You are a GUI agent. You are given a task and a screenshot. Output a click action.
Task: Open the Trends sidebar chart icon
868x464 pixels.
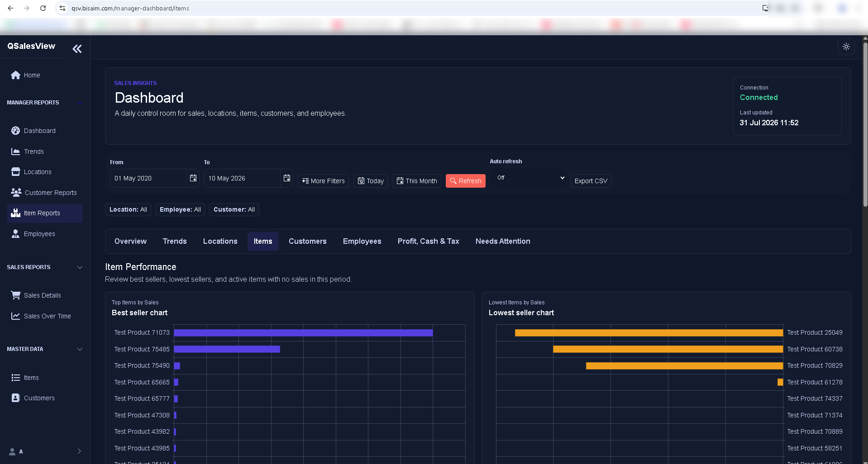pos(16,152)
